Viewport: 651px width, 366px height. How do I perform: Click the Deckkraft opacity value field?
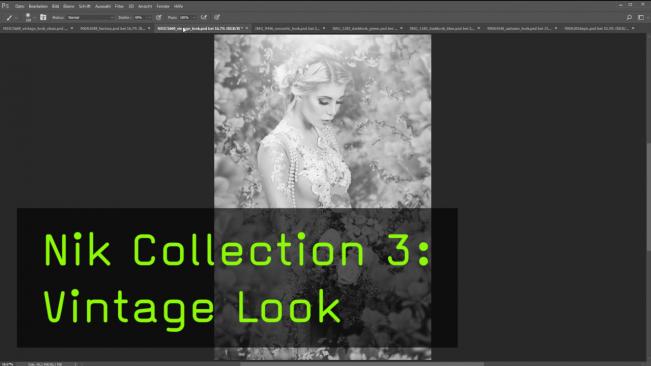141,18
